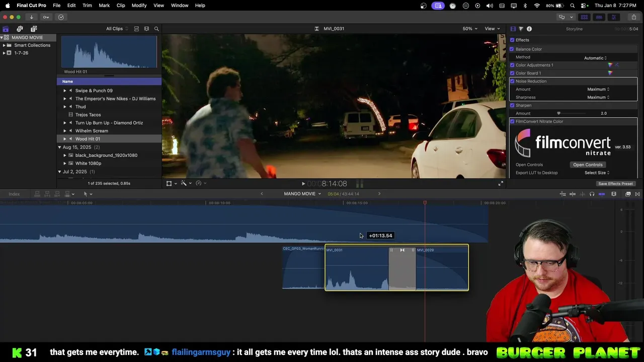The width and height of the screenshot is (644, 362).
Task: Click the enhancements magic wand icon
Action: pyautogui.click(x=184, y=184)
